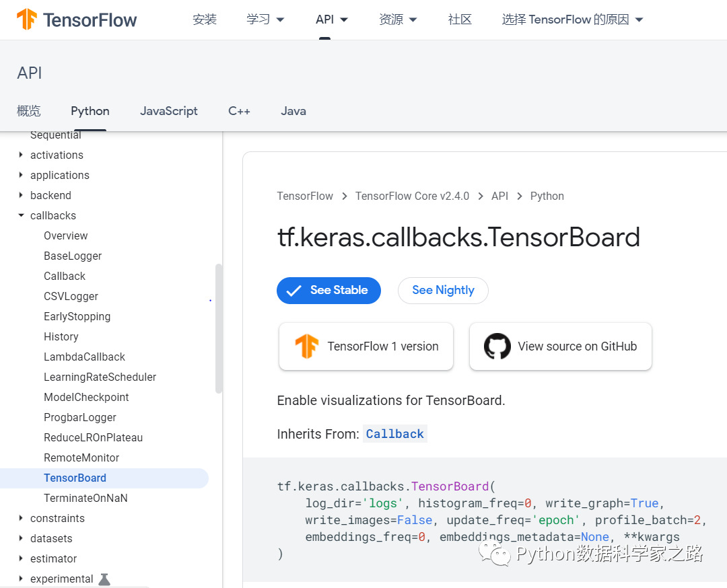
Task: Expand the applications tree node
Action: (x=20, y=175)
